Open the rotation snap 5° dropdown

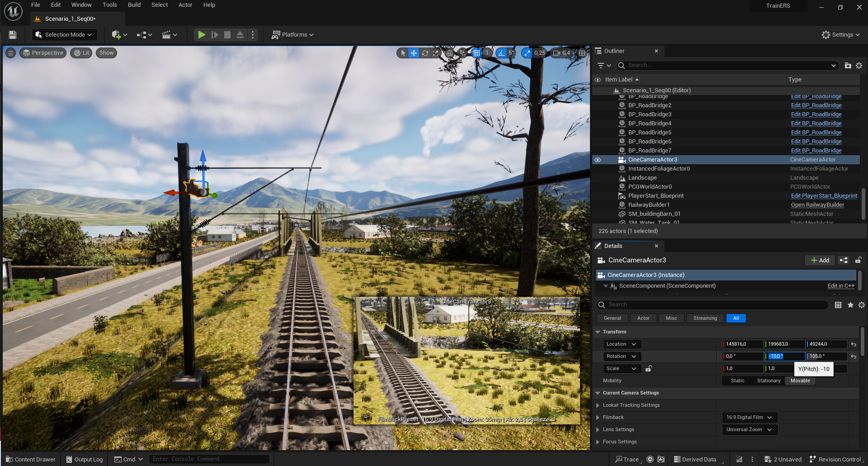pos(511,53)
